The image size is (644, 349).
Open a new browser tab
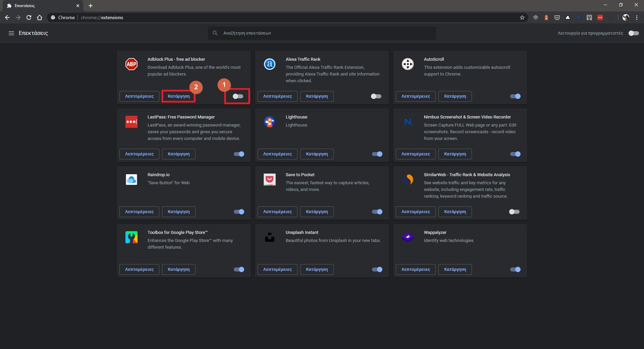pyautogui.click(x=91, y=6)
